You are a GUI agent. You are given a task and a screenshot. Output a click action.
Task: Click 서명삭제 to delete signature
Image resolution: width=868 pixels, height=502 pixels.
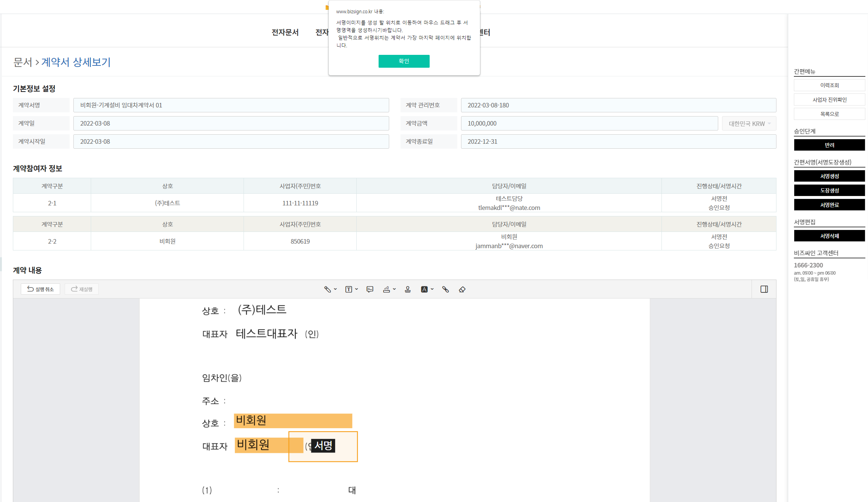pyautogui.click(x=829, y=236)
